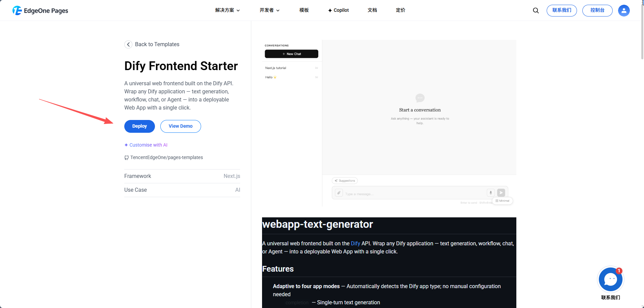Click the webapp-text-generator readme heading
The image size is (644, 308).
point(317,224)
